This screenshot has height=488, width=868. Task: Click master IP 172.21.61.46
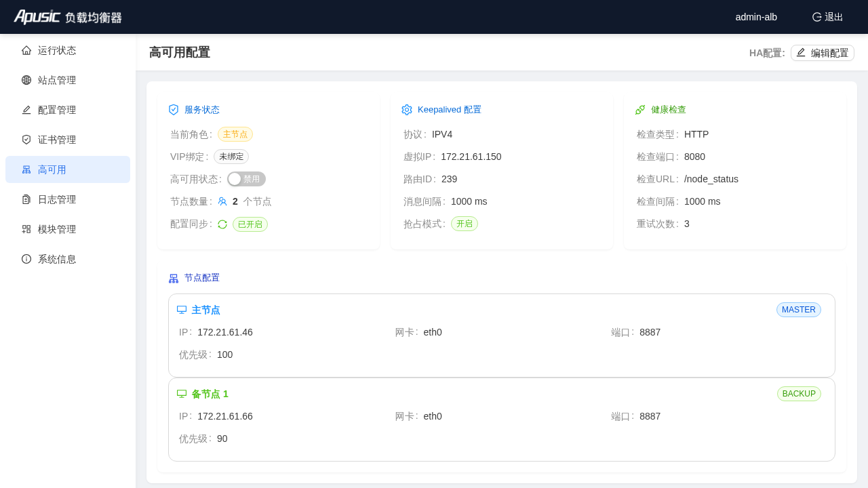click(x=225, y=332)
